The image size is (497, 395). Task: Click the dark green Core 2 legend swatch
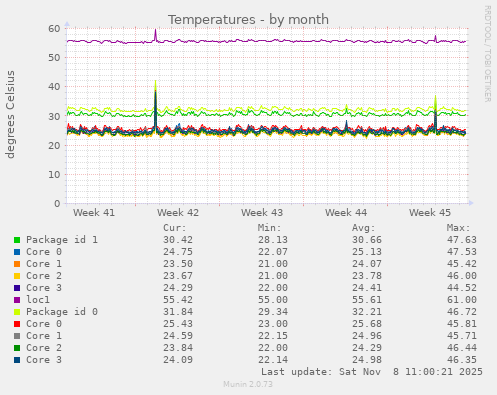click(x=17, y=348)
